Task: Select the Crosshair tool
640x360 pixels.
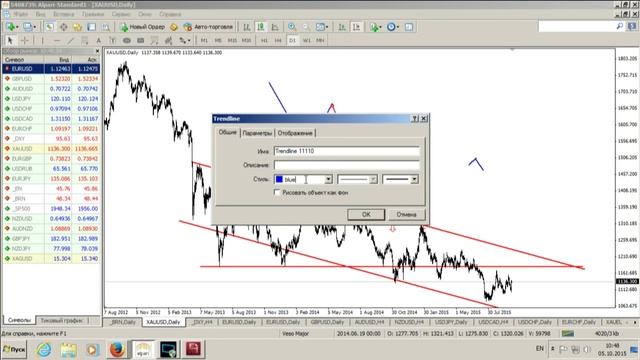Action: [24, 40]
